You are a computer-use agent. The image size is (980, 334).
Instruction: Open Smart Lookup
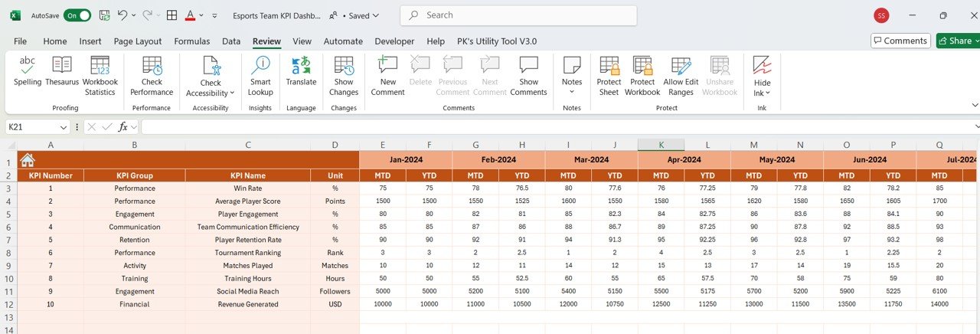(260, 76)
